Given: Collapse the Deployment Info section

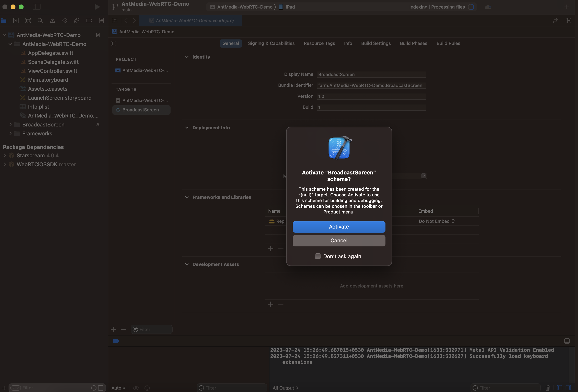Looking at the screenshot, I should coord(187,128).
